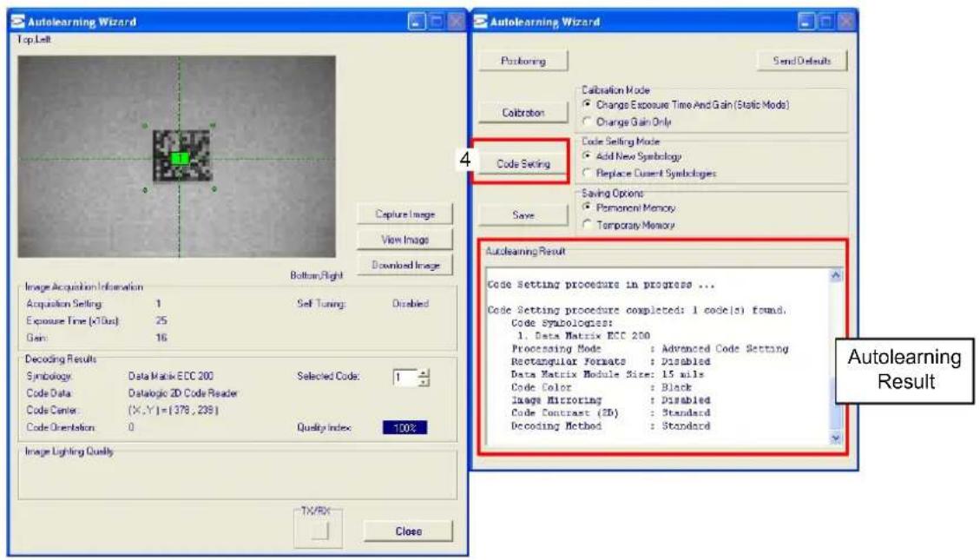Click the Code Orientation value 0
This screenshot has width=980, height=560.
click(131, 427)
